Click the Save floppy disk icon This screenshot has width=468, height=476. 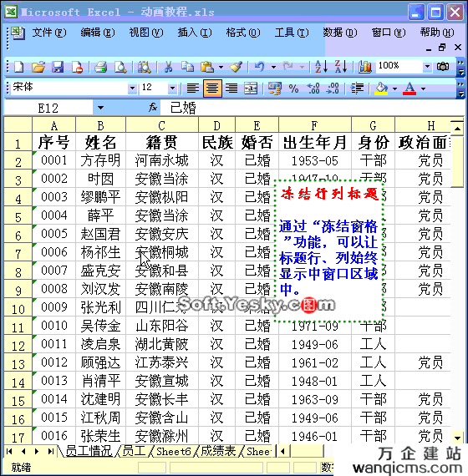tap(58, 67)
